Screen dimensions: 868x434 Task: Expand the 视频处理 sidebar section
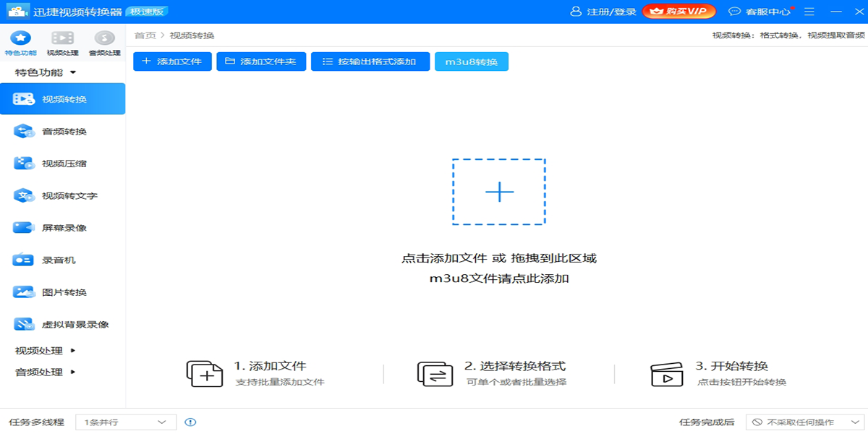click(46, 351)
